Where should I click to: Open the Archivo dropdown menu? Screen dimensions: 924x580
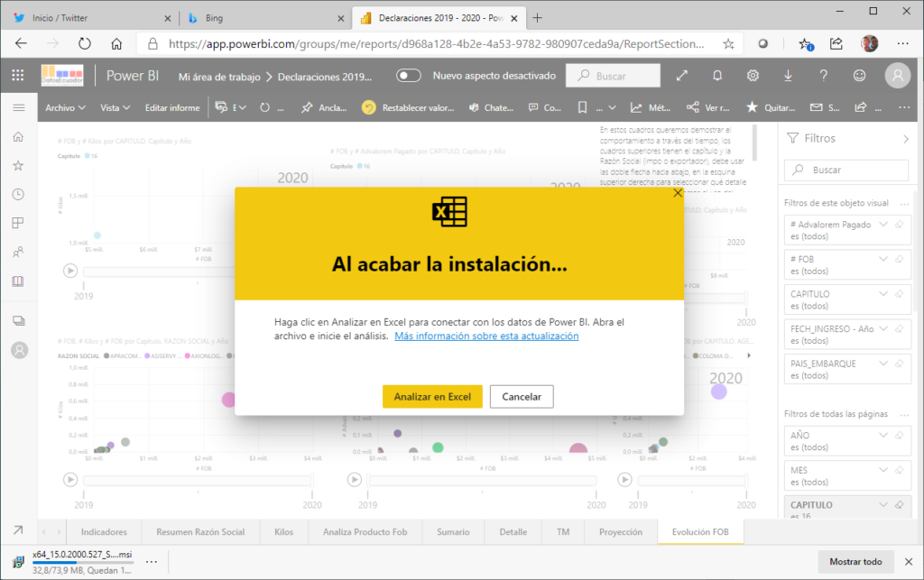[x=65, y=107]
